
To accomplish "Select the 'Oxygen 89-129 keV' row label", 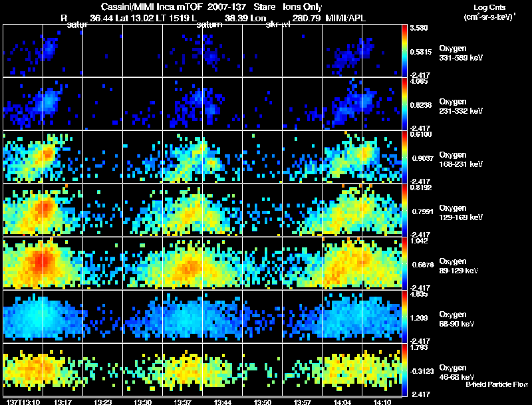I will [x=459, y=266].
